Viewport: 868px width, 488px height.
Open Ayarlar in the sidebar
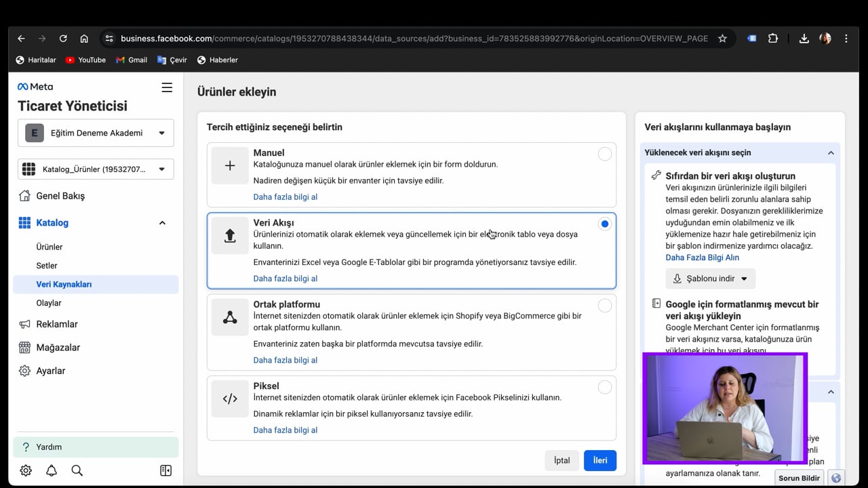96,371
